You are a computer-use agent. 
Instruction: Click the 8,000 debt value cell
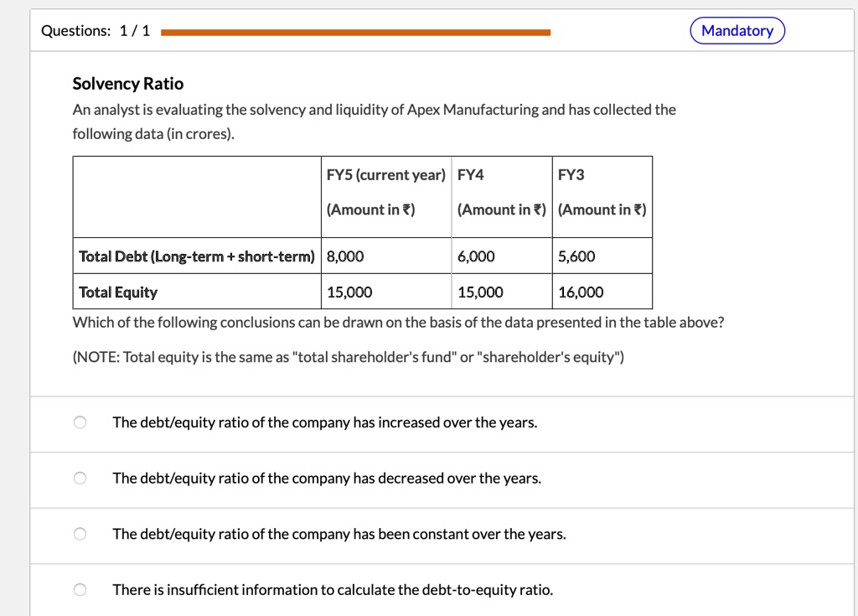(x=386, y=256)
